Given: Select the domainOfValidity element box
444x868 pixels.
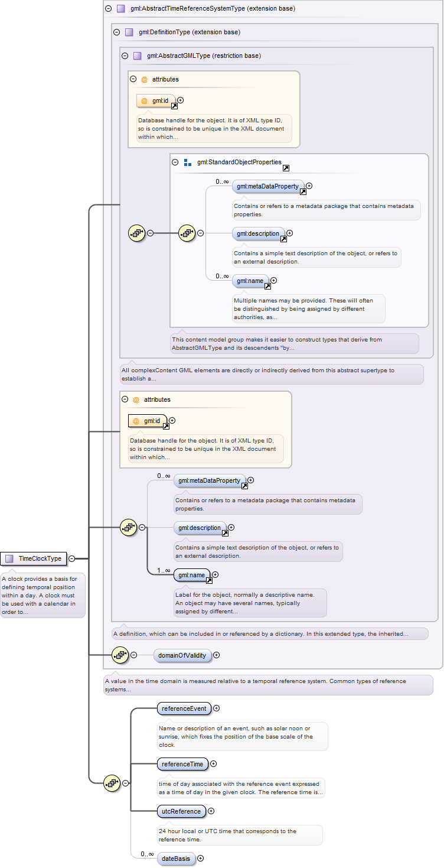Looking at the screenshot, I should [182, 655].
